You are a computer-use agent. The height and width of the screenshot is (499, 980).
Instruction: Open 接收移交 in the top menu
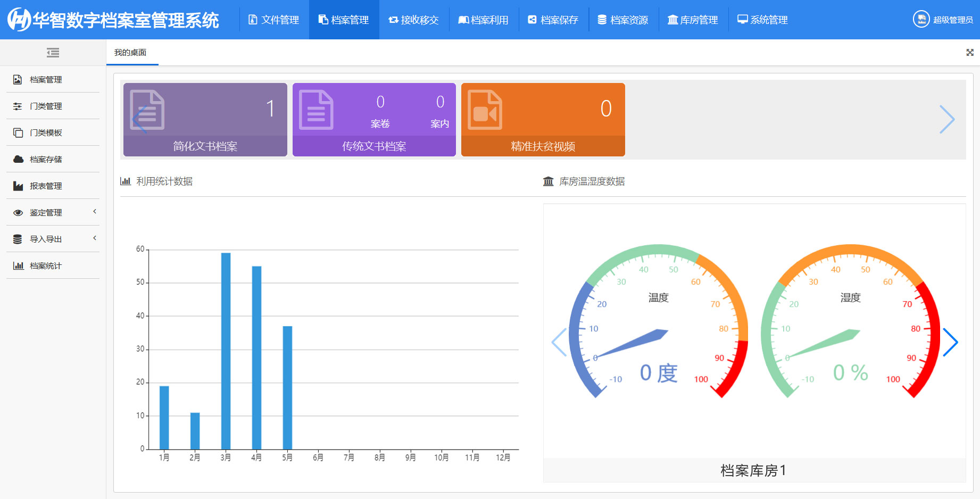point(414,20)
